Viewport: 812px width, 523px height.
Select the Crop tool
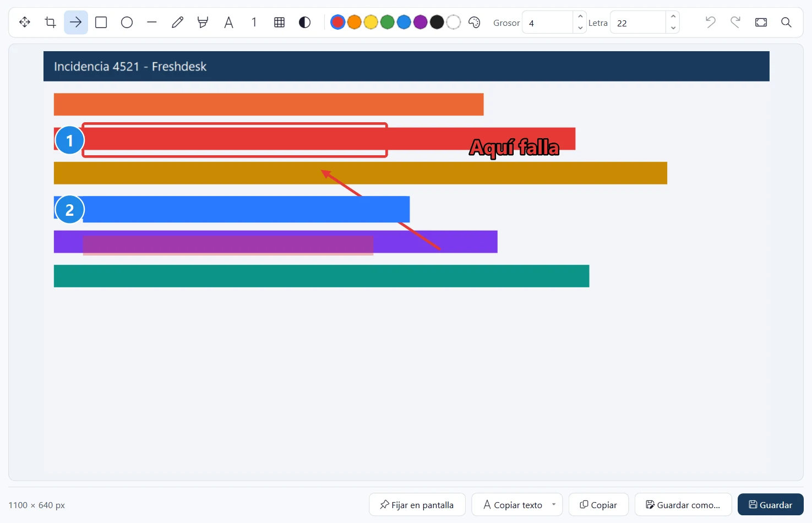pyautogui.click(x=50, y=23)
